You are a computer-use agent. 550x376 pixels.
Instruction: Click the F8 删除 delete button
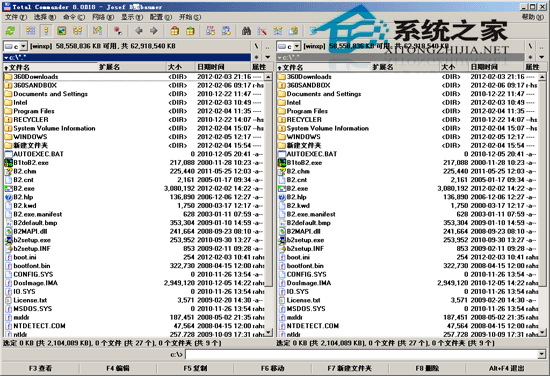[x=427, y=368]
